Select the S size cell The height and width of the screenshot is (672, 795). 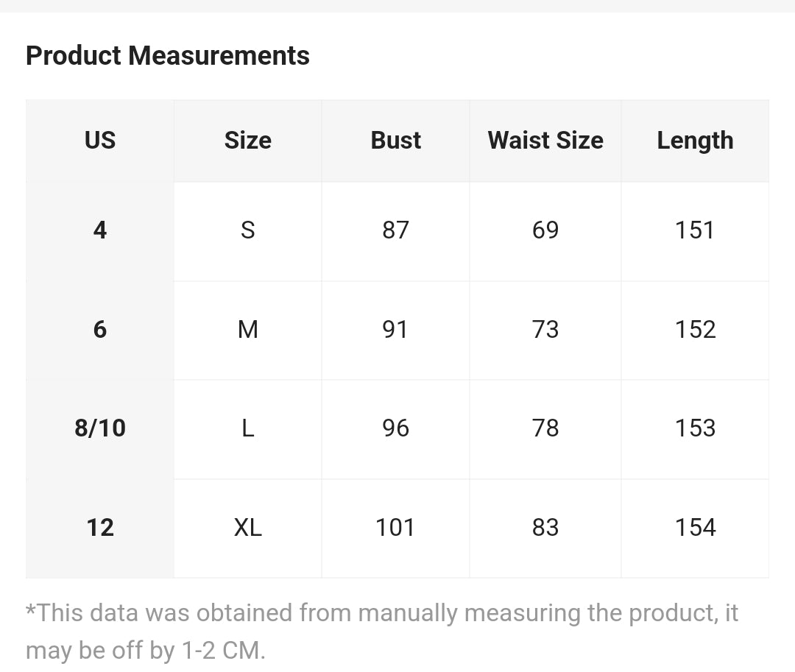[x=248, y=230]
